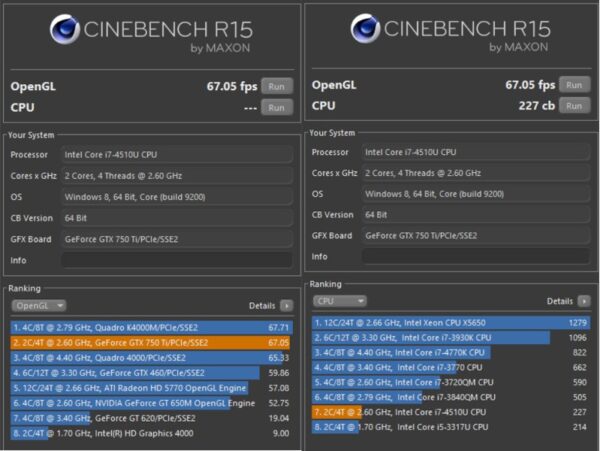Click Details label in left window
600x451 pixels.
262,306
